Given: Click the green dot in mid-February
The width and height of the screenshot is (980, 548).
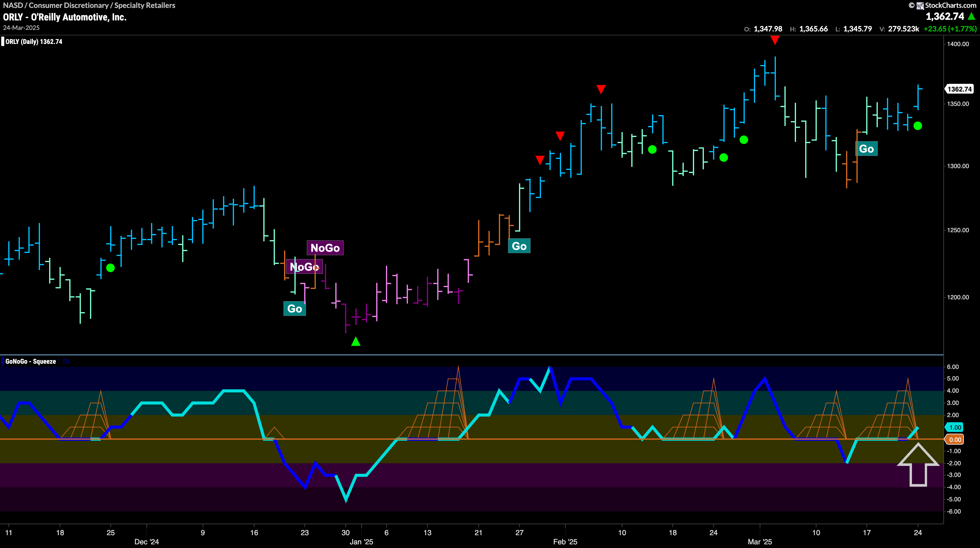Looking at the screenshot, I should 652,150.
